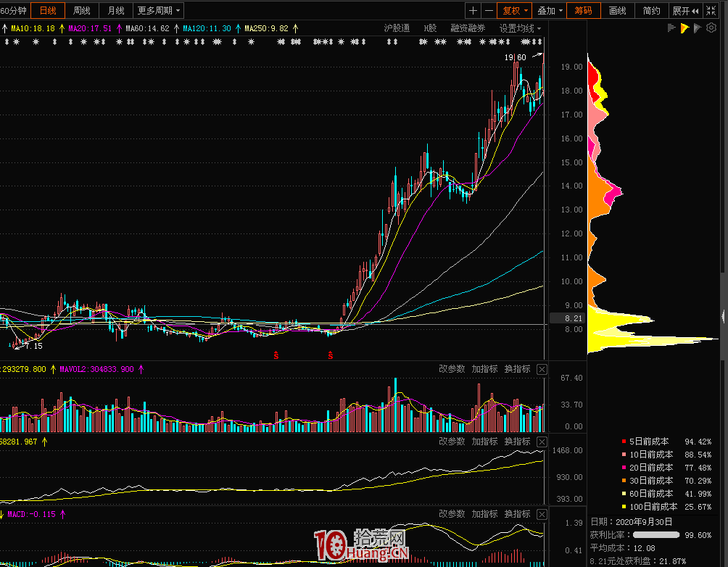Click the red 5日前成本 color swatch

pos(624,442)
